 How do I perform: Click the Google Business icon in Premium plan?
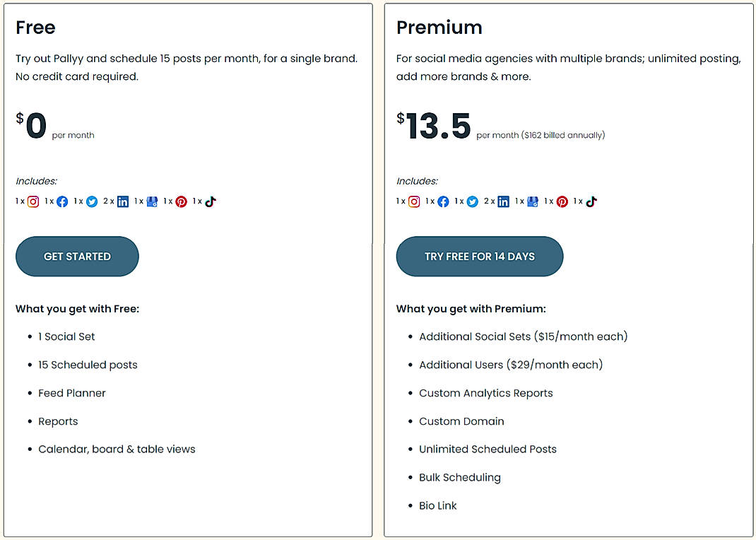(x=533, y=201)
